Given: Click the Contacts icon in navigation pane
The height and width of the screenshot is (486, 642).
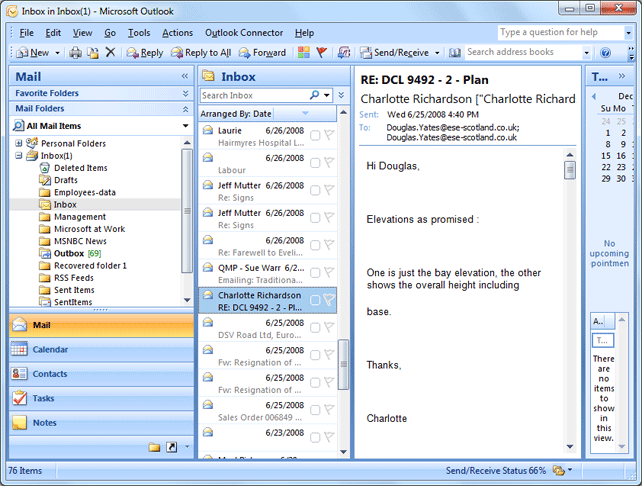Looking at the screenshot, I should pos(19,373).
